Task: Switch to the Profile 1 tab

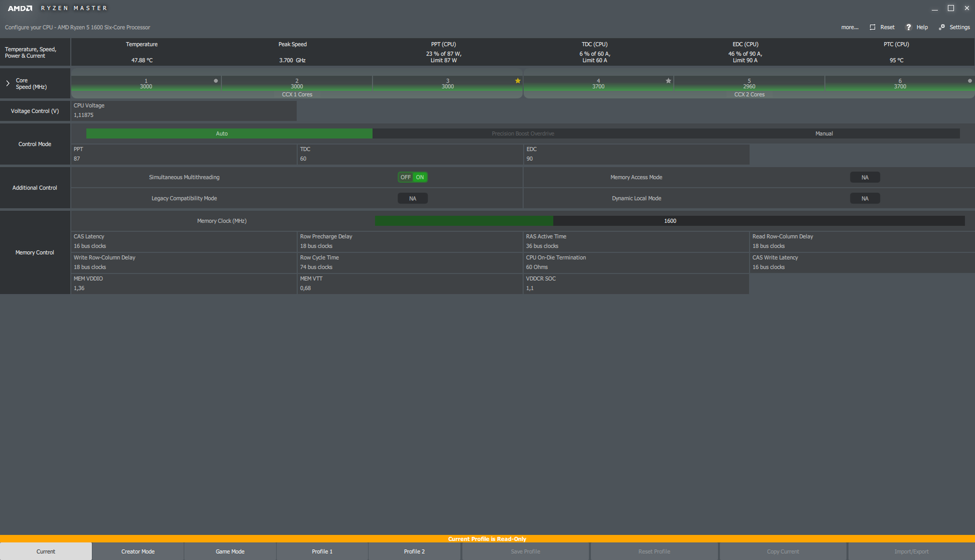Action: click(322, 551)
